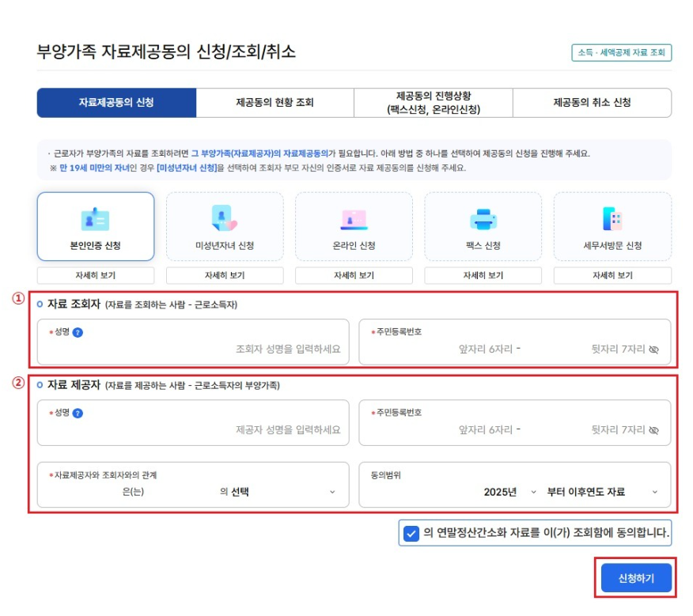Toggle visibility of 조회자 주민등록번호 뒷자리
The image size is (693, 616).
[653, 349]
